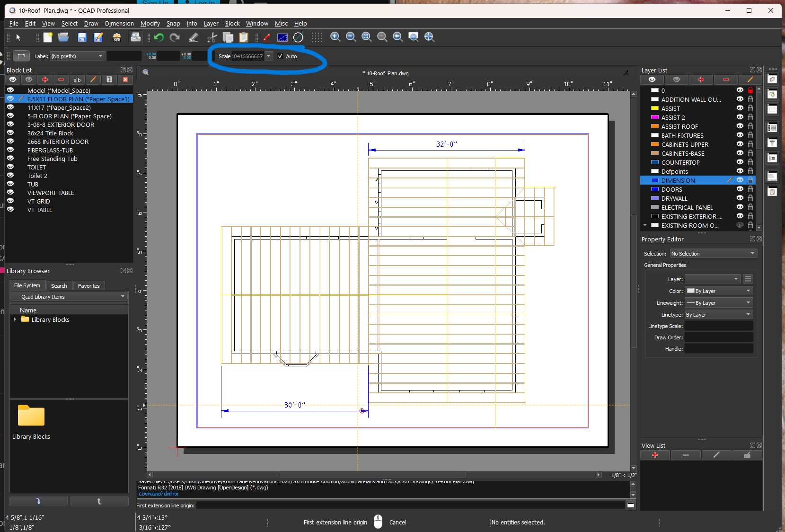Click the red plus Add Layer icon
785x532 pixels.
point(701,80)
